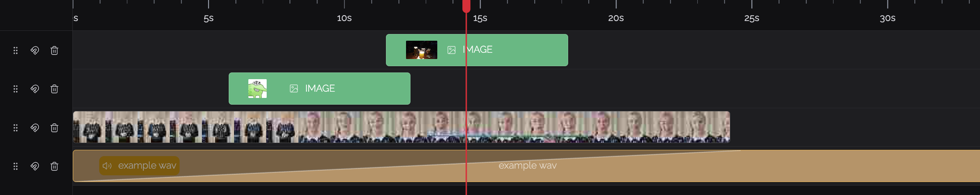Screen dimensions: 980x195
Task: Click the video track's drag handle
Action: [16, 128]
